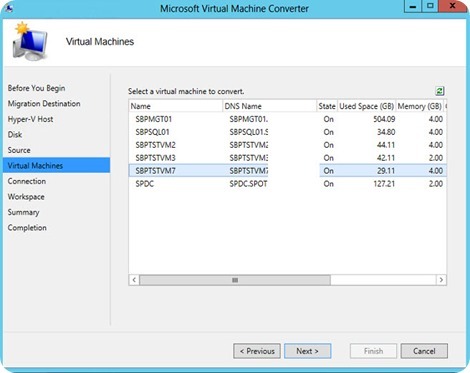Viewport: 470px width, 373px height.
Task: Click the horizontal scrollbar right arrow
Action: 441,280
